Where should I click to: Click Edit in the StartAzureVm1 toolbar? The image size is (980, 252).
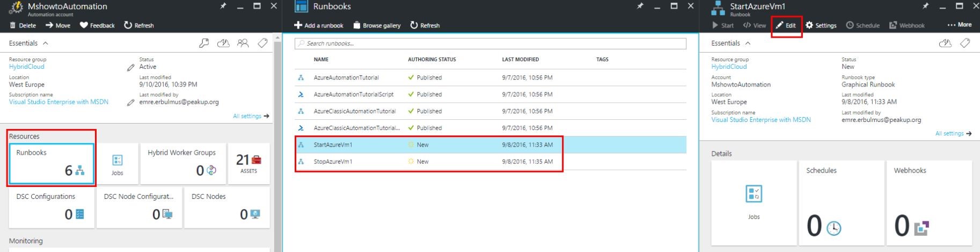(786, 25)
